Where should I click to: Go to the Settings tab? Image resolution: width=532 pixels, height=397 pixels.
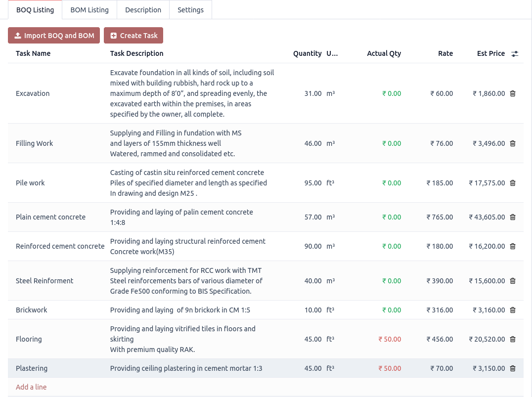[190, 9]
